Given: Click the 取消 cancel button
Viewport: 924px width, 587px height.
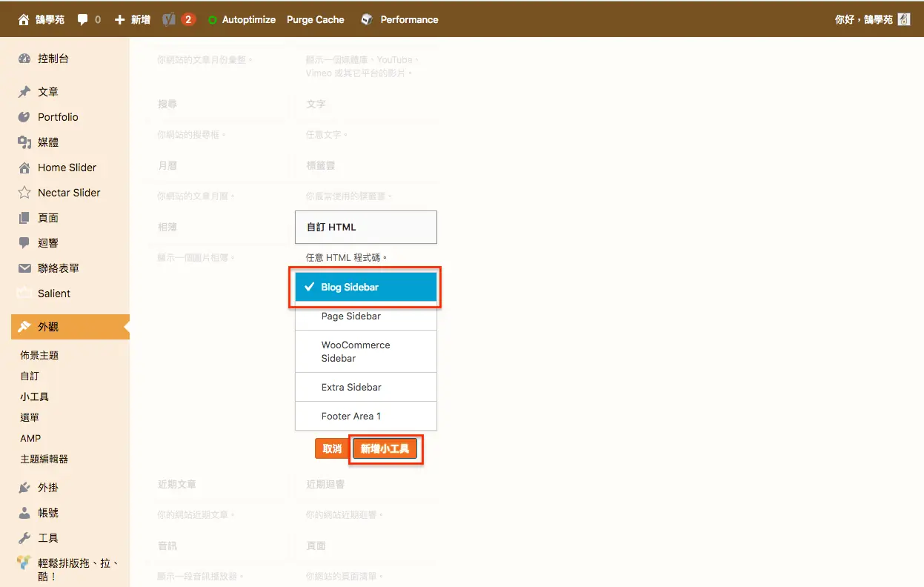Looking at the screenshot, I should (x=332, y=449).
